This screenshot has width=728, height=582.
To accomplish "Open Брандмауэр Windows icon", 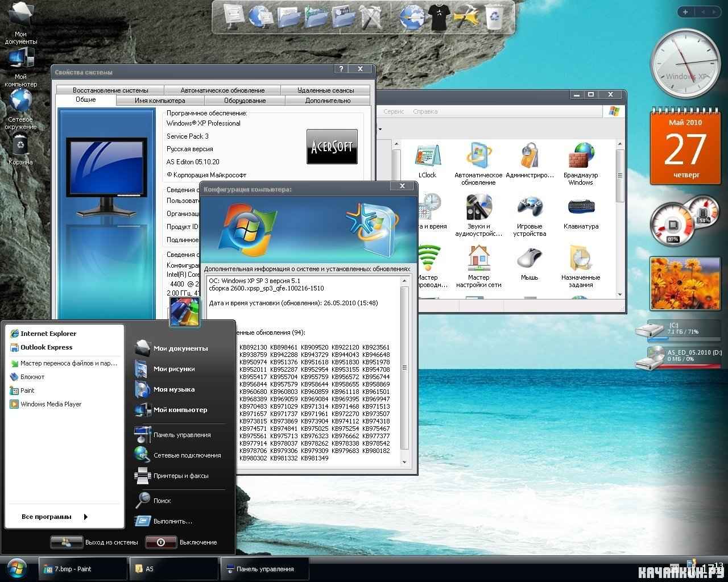I will pos(581,164).
